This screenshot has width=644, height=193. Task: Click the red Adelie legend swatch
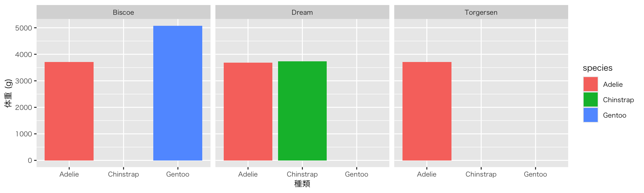click(x=590, y=84)
